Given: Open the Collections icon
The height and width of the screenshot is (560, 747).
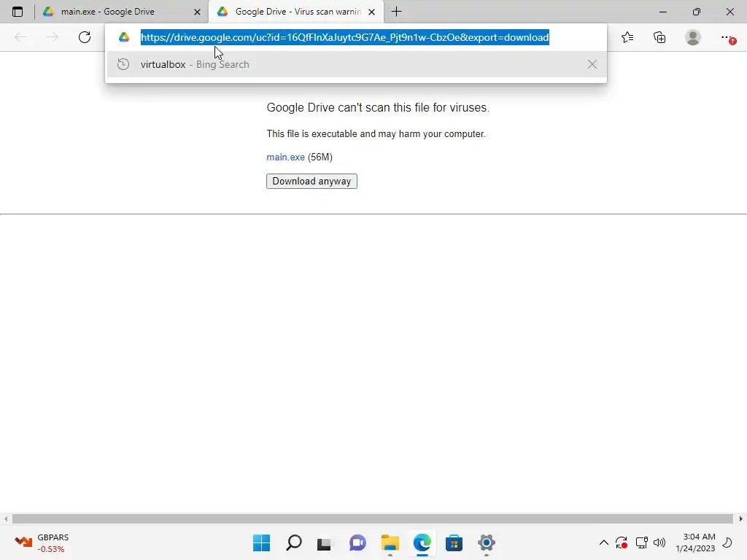Looking at the screenshot, I should pyautogui.click(x=659, y=37).
